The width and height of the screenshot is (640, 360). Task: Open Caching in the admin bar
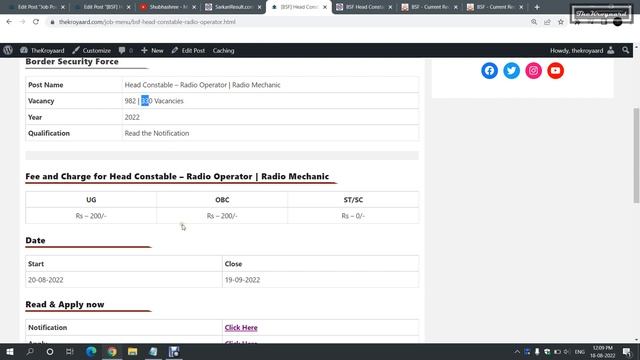(x=223, y=50)
